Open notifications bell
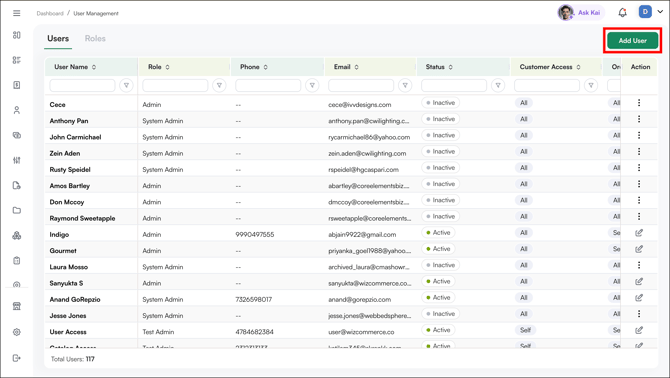 [x=623, y=12]
